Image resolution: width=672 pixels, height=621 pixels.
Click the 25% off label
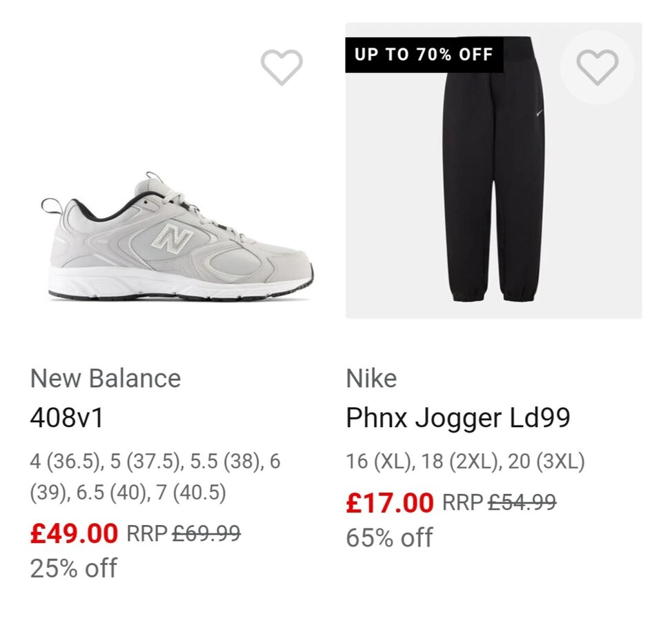click(x=74, y=569)
